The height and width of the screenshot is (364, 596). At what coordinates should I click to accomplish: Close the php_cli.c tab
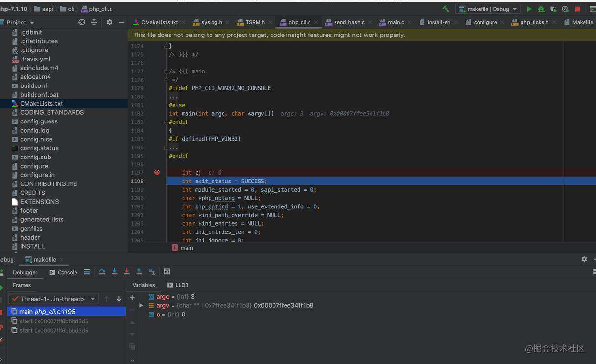(x=316, y=22)
